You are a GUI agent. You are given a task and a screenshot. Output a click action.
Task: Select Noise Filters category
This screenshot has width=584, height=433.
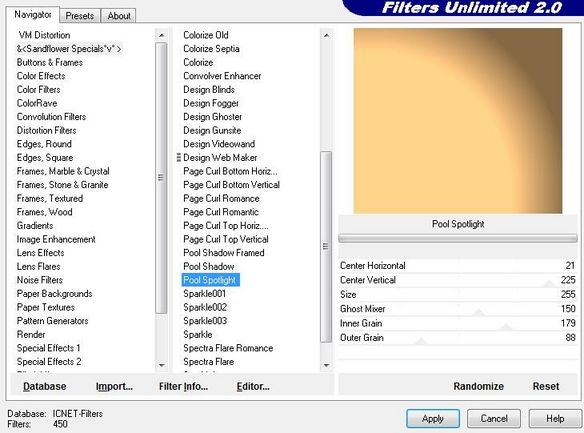click(39, 280)
